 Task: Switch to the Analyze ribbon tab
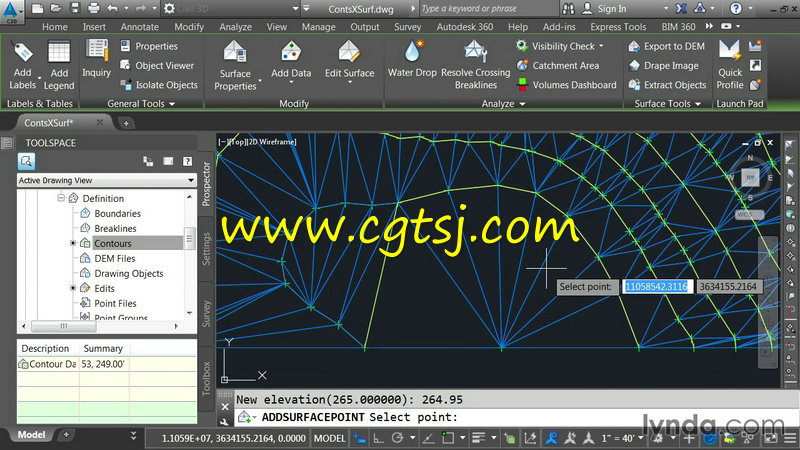pos(235,27)
